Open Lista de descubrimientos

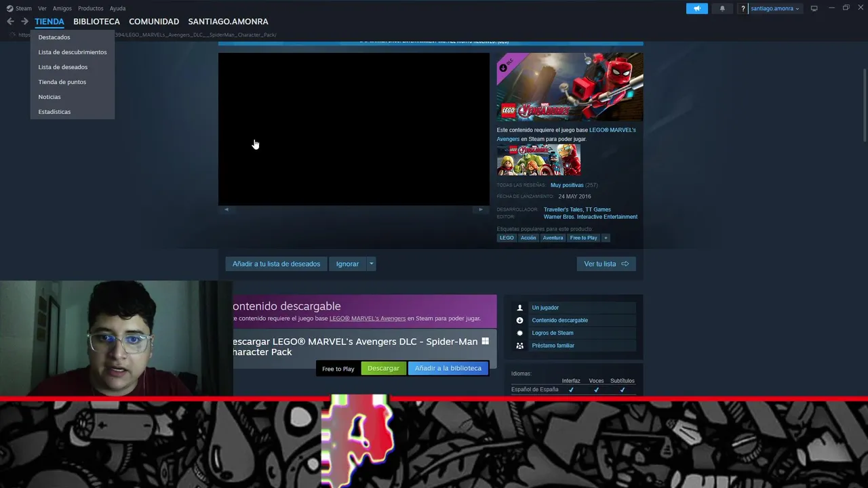pos(73,52)
